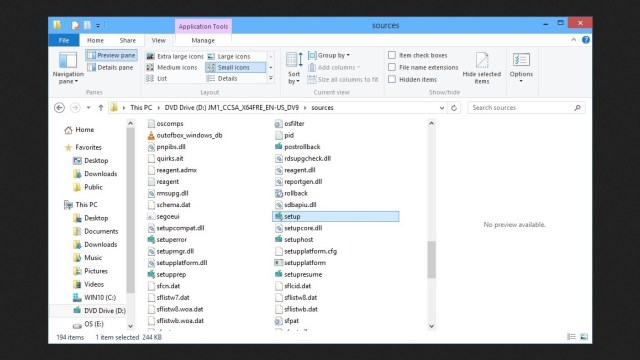Open recent locations dropdown arrow
Screen dimensions: 640x360
pyautogui.click(x=88, y=108)
